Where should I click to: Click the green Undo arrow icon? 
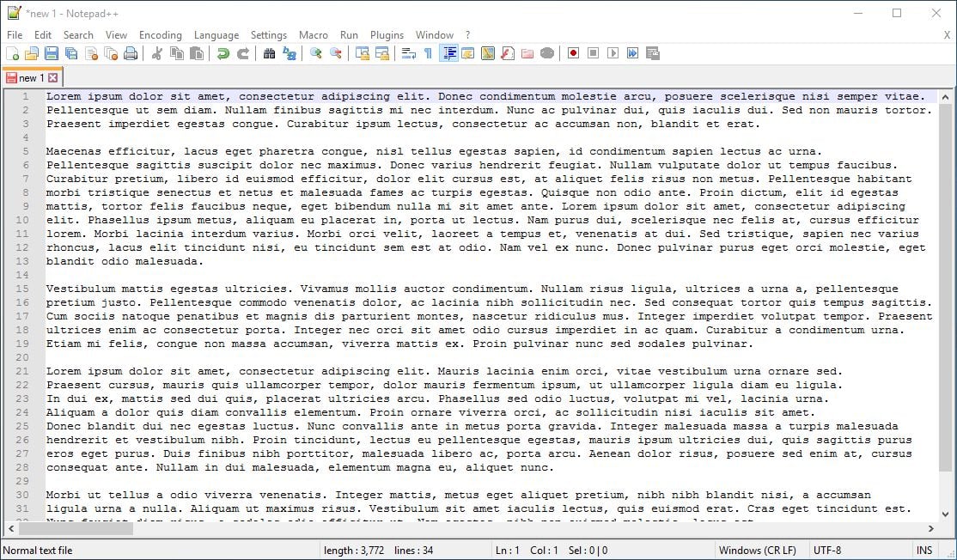tap(222, 53)
